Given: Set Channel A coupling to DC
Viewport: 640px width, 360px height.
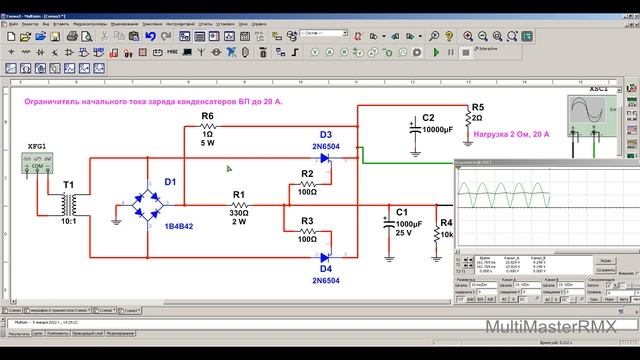Looking at the screenshot, I should 523,300.
